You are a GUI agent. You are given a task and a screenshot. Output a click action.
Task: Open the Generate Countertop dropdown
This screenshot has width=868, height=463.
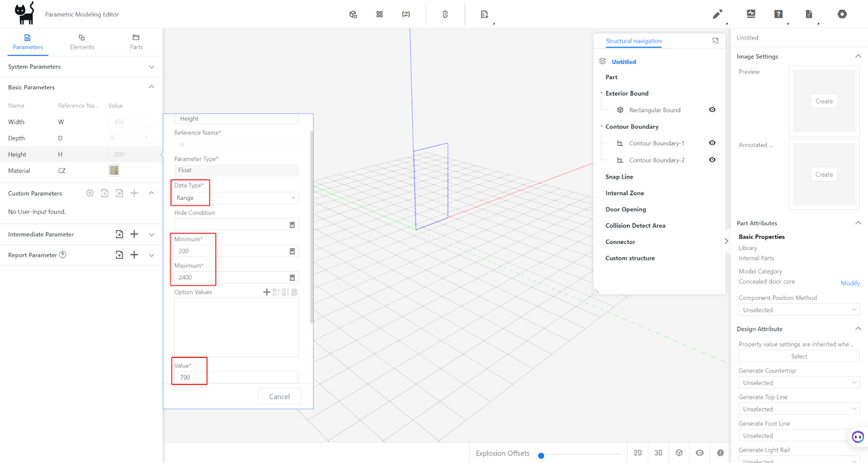pos(799,383)
